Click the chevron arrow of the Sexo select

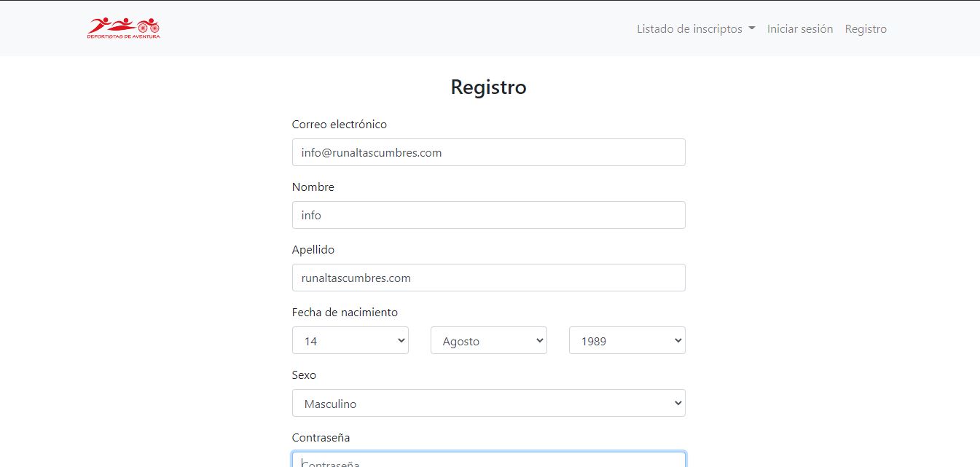point(678,403)
